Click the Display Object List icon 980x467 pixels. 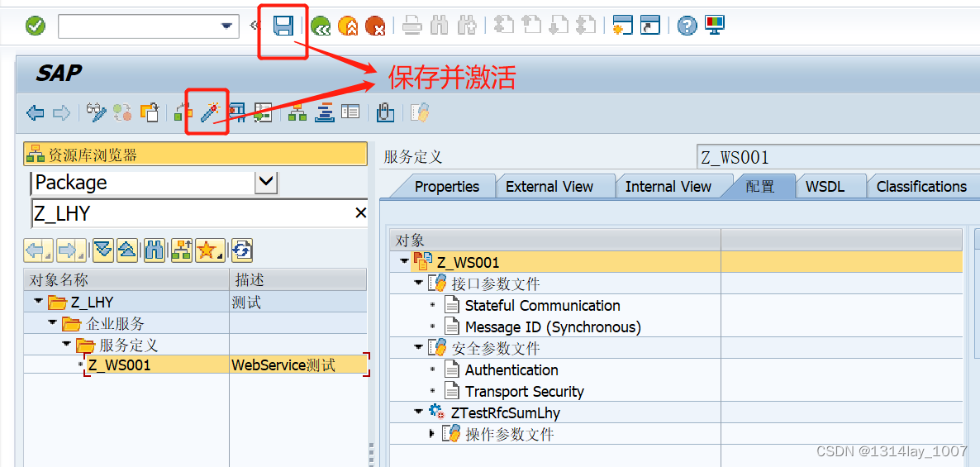coord(263,112)
